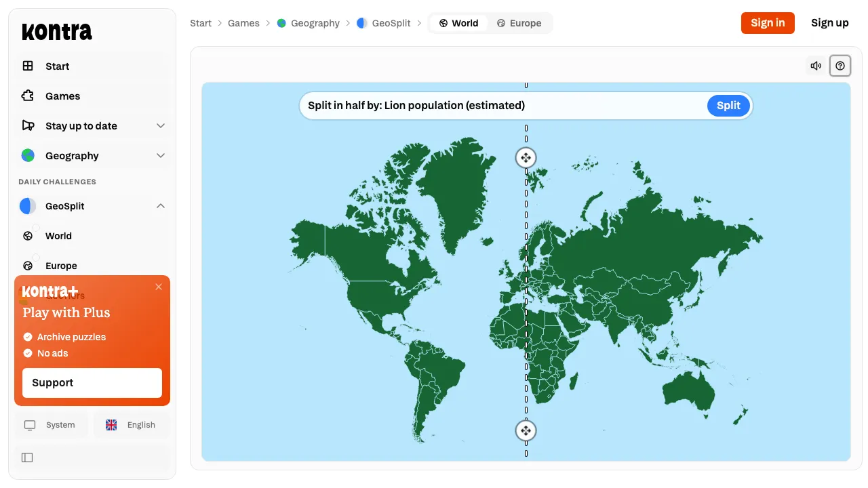Open the help question mark icon
This screenshot has height=488, width=868.
point(840,66)
